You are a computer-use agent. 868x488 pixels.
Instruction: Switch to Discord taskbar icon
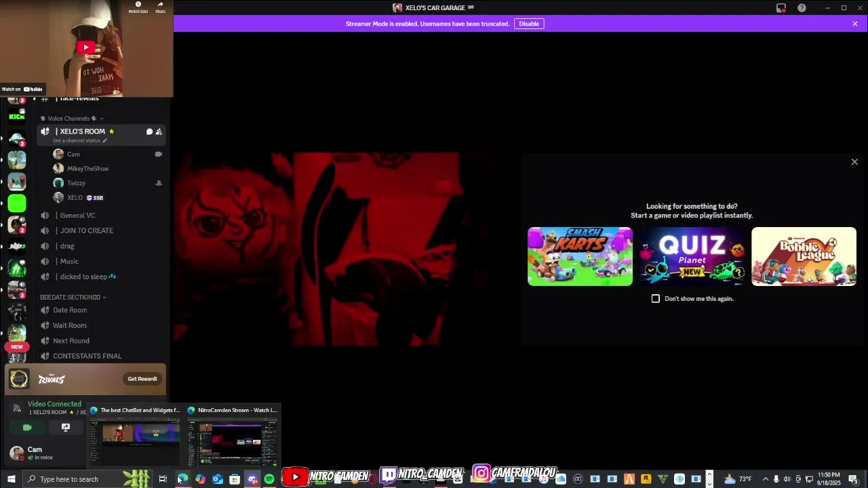tap(252, 479)
